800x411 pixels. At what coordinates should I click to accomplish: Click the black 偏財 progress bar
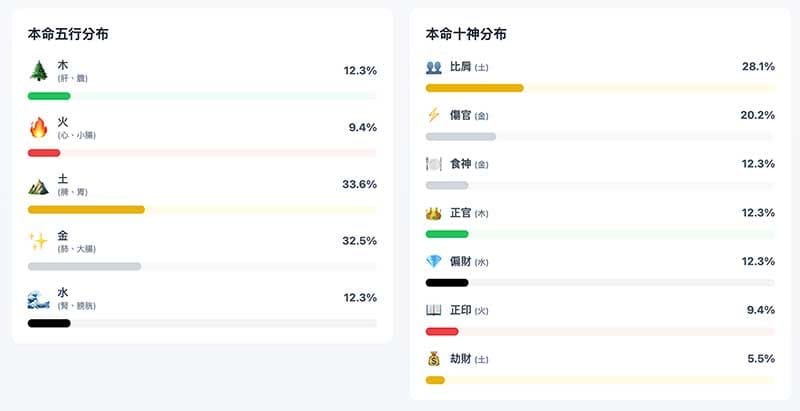click(446, 282)
